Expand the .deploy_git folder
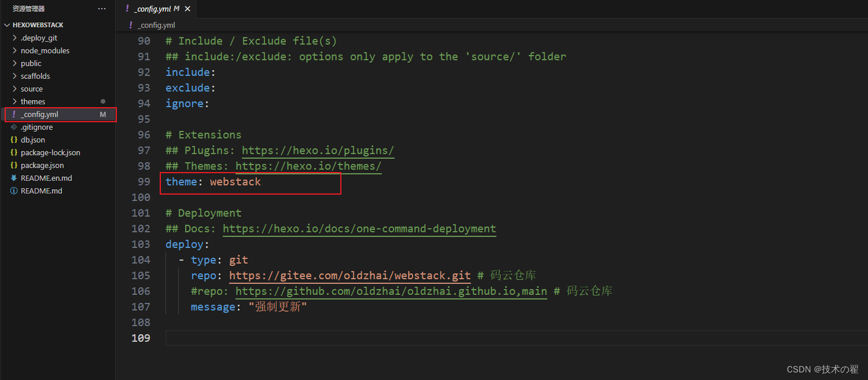Screen dimensions: 868x380 click(x=15, y=38)
